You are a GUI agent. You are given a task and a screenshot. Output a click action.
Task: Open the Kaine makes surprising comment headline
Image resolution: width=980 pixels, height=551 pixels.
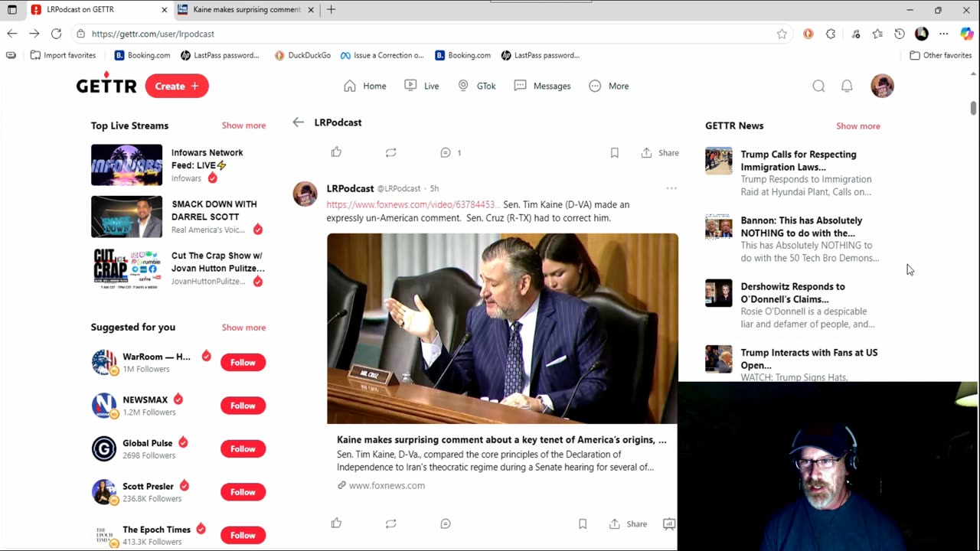click(x=501, y=440)
